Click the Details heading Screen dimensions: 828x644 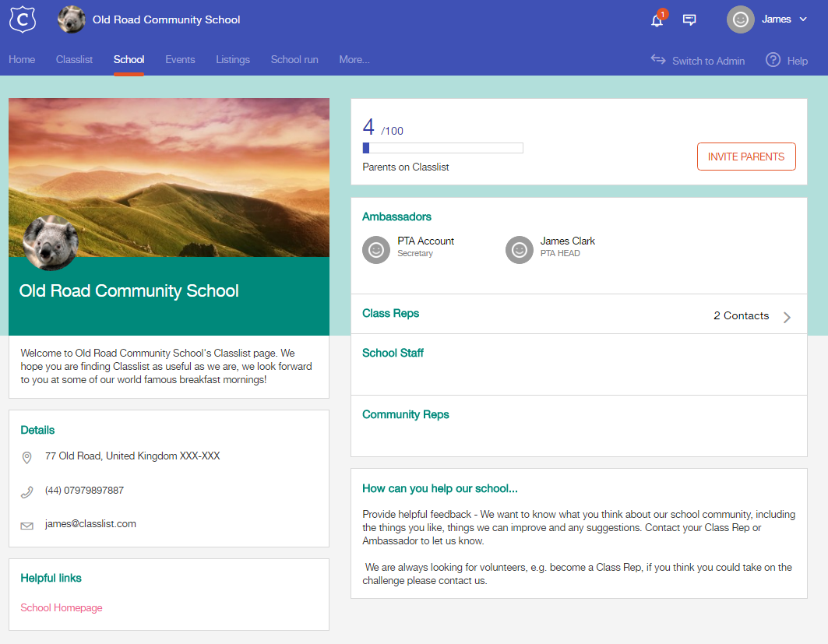coord(37,430)
